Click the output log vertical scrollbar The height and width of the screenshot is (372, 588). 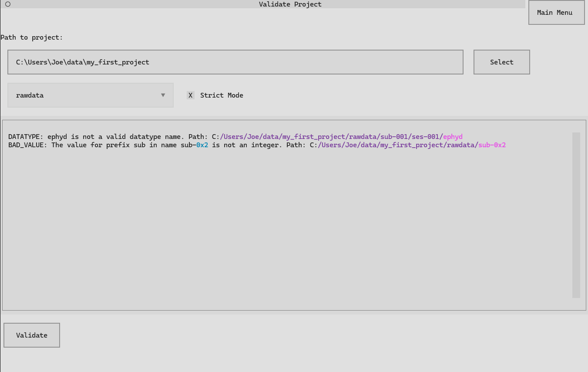pyautogui.click(x=576, y=215)
